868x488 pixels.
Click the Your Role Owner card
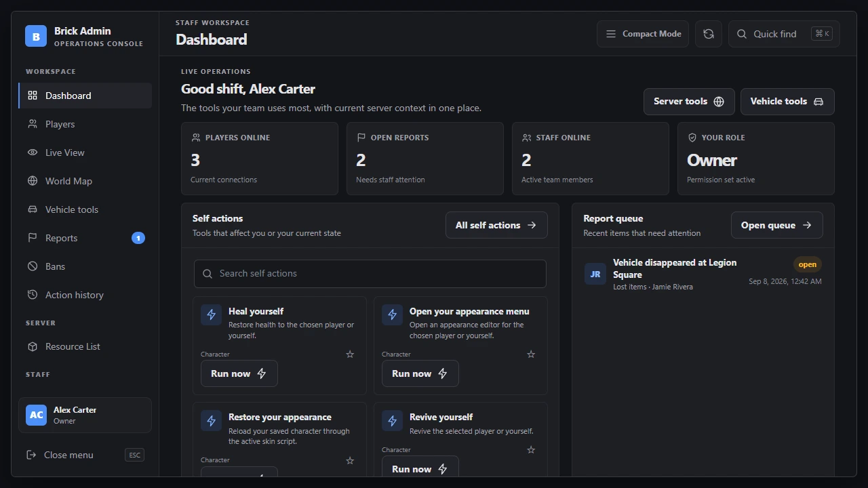pyautogui.click(x=756, y=159)
